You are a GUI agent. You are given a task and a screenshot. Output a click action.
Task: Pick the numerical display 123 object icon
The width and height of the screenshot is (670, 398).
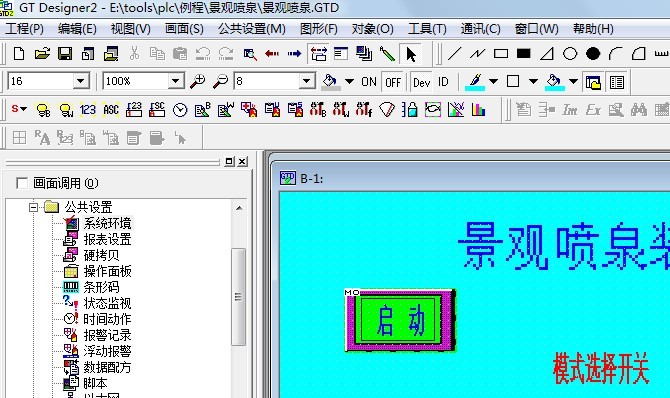coord(88,110)
